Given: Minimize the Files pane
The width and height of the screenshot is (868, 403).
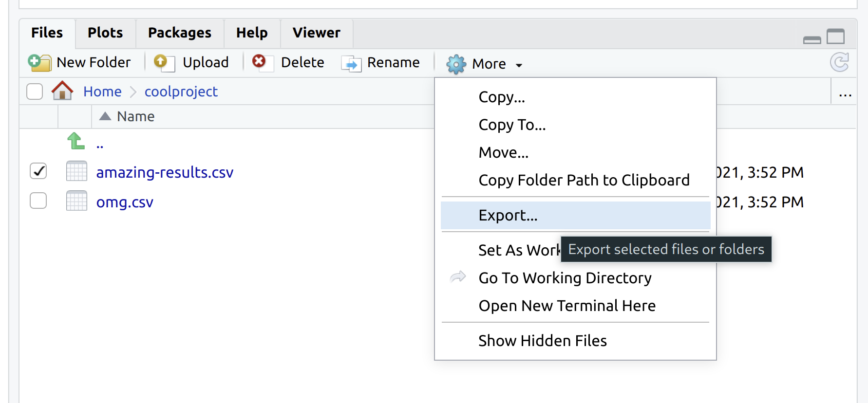Looking at the screenshot, I should (812, 40).
